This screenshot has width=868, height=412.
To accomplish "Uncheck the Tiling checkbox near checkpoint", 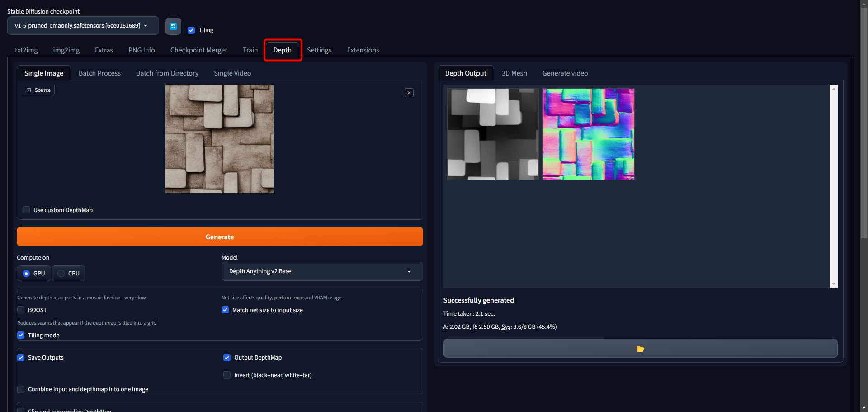I will pyautogui.click(x=191, y=30).
